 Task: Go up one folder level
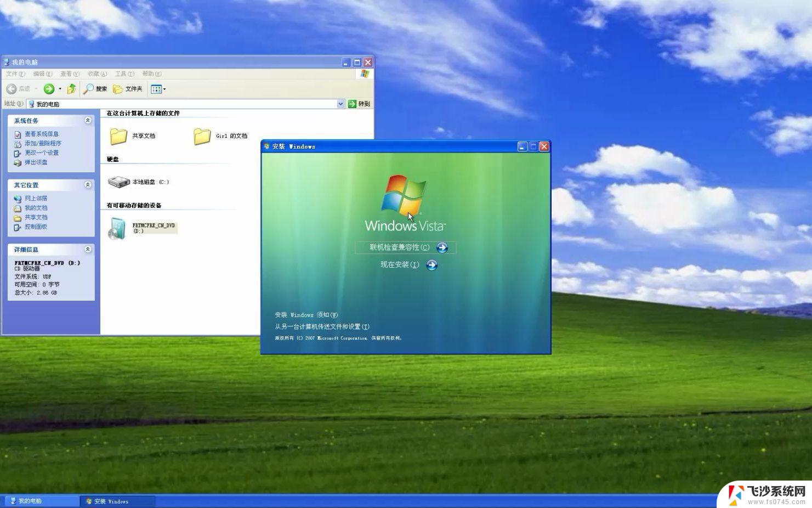[71, 89]
